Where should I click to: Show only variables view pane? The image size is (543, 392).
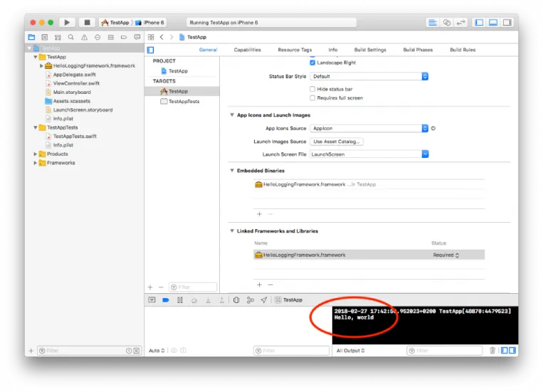click(504, 351)
